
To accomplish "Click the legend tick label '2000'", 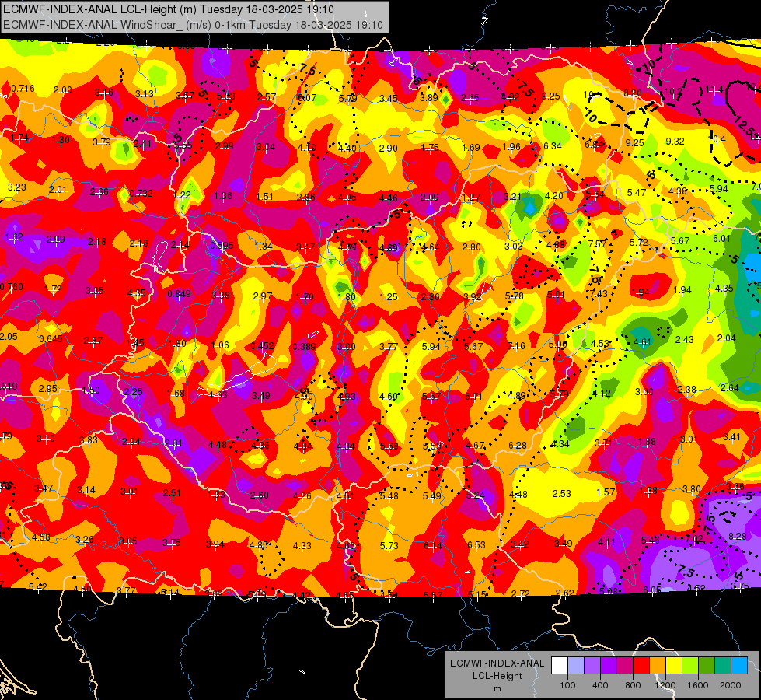I will click(731, 685).
